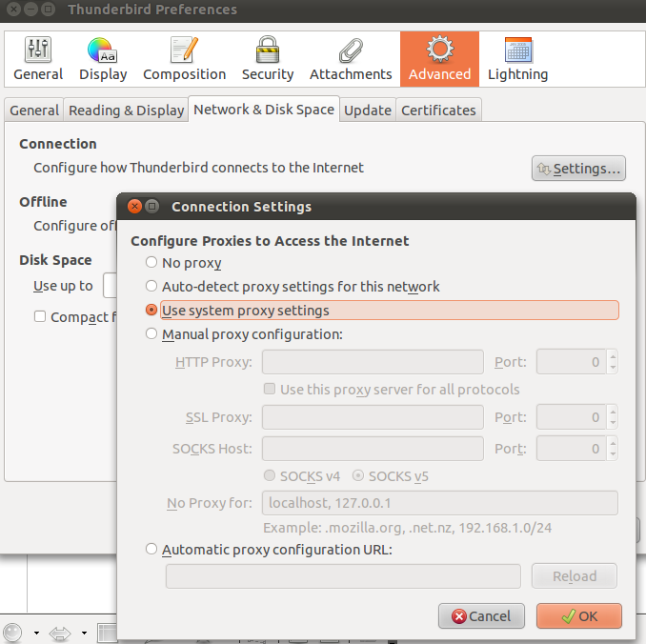Open the Certificates tab
Screen dimensions: 646x644
click(x=438, y=111)
